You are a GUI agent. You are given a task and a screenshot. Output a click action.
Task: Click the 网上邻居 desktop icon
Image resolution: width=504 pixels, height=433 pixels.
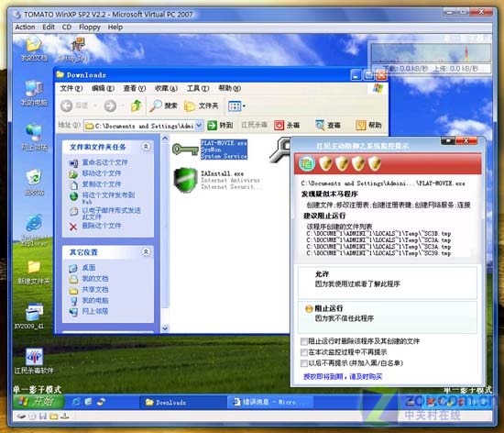35,138
